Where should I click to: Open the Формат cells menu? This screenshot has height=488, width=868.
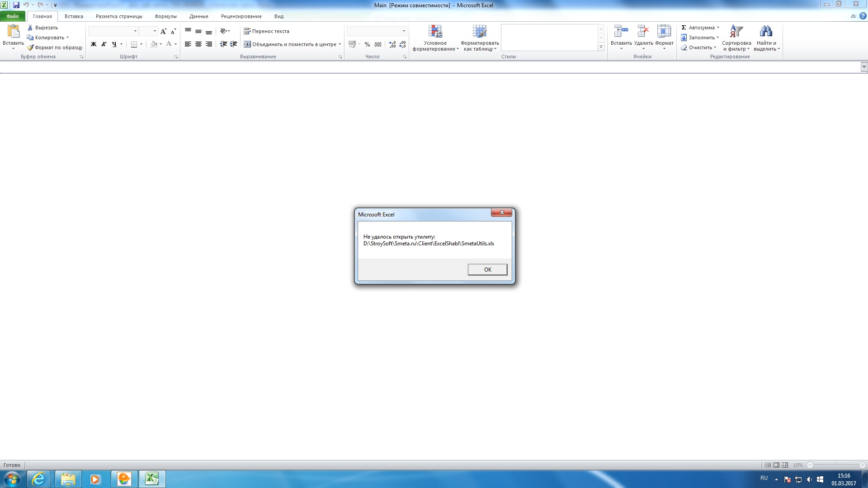[x=664, y=38]
